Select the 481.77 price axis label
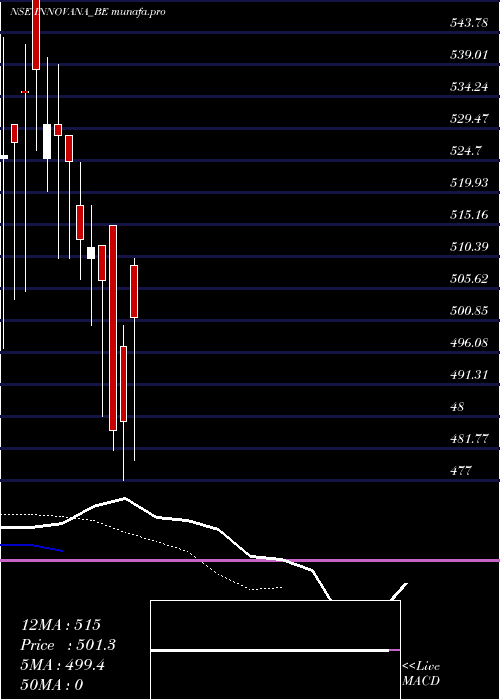The width and height of the screenshot is (500, 700). tap(469, 439)
